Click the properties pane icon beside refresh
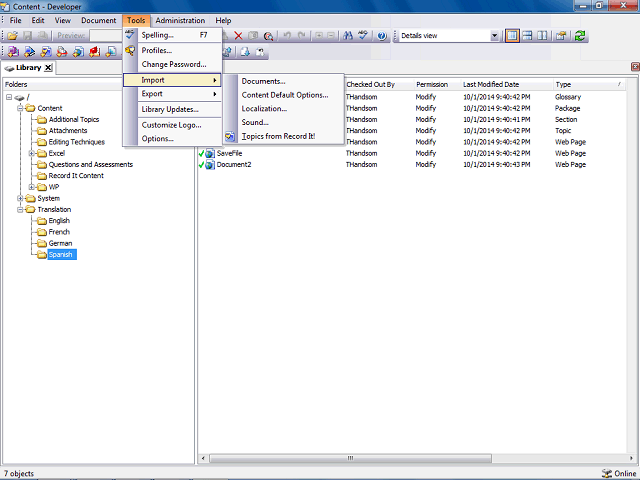 pos(561,36)
